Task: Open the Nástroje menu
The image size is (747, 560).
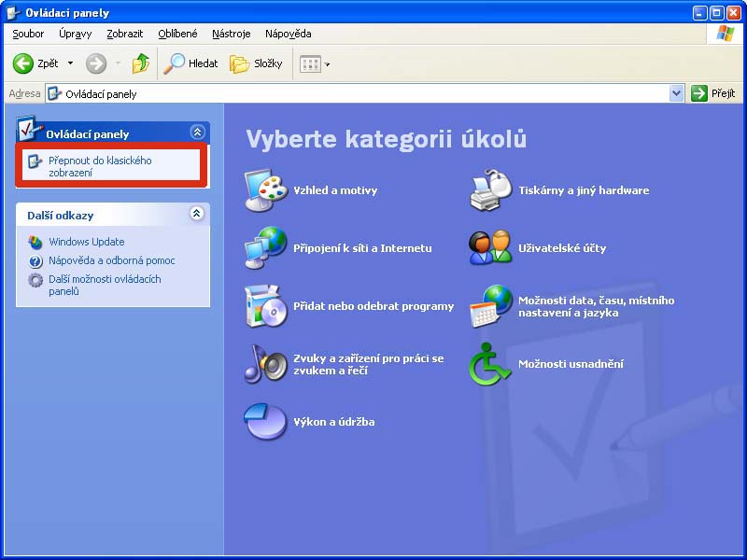Action: 231,34
